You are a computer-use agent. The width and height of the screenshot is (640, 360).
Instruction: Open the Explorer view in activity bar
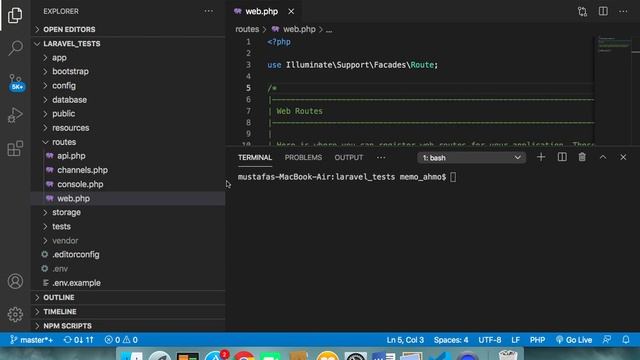coord(15,15)
